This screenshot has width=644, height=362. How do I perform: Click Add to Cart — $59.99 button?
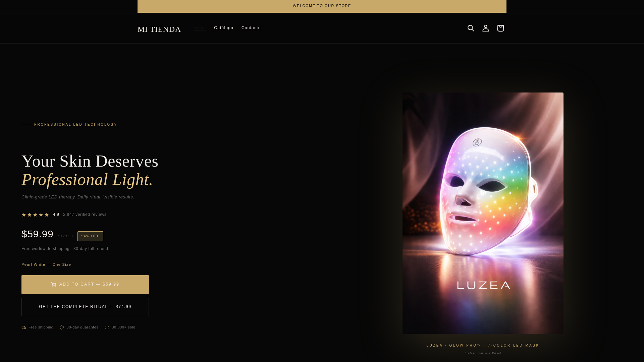coord(85,285)
